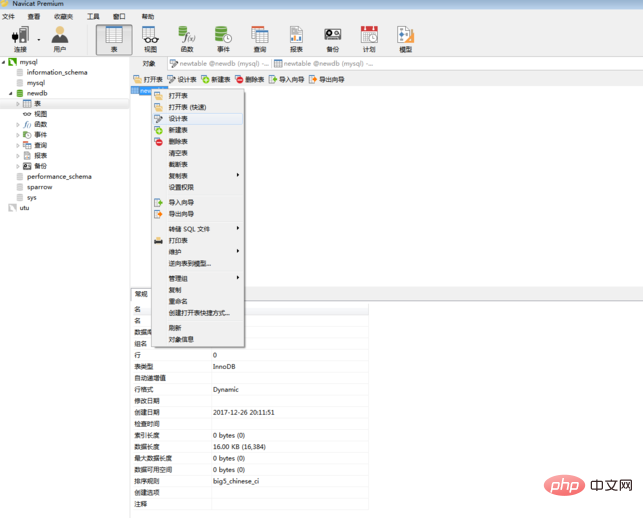
Task: Choose 设置权限 in the context menu
Action: pos(198,187)
